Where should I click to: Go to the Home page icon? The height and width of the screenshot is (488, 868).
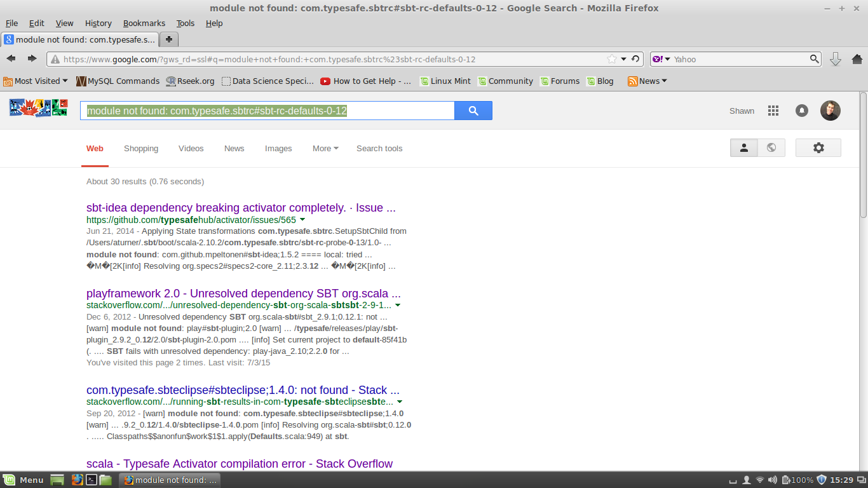point(857,59)
